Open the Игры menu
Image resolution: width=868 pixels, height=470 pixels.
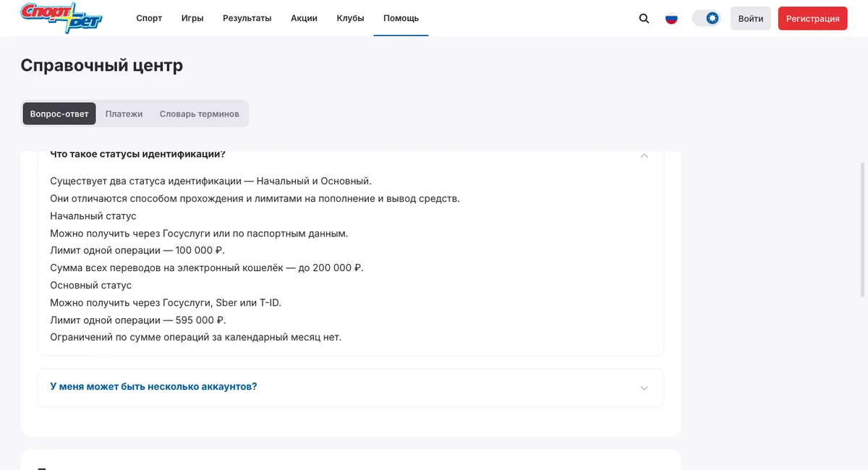tap(192, 18)
